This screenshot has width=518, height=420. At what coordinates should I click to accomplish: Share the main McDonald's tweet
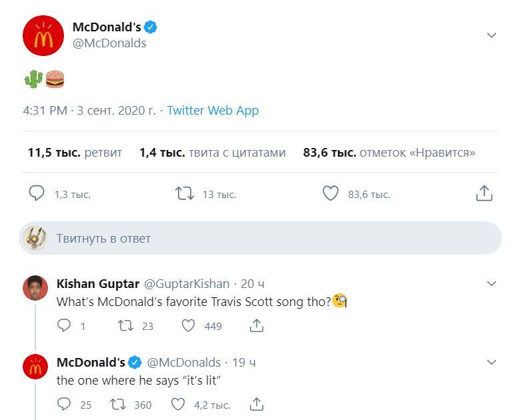[484, 194]
